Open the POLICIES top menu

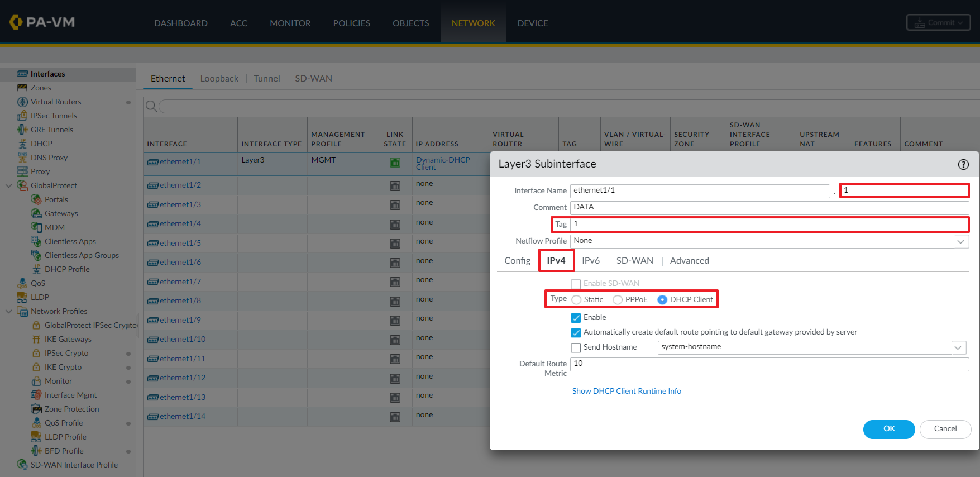(351, 23)
